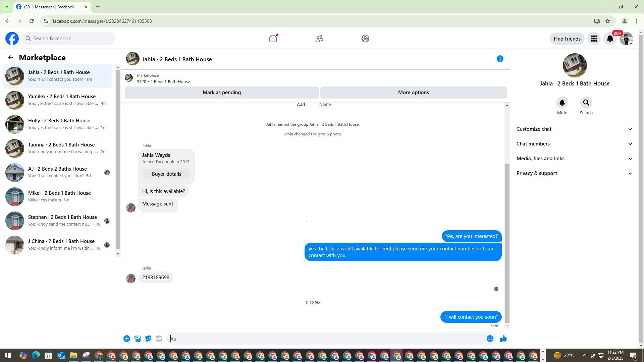Open the emoji picker
The width and height of the screenshot is (644, 362).
(x=490, y=339)
